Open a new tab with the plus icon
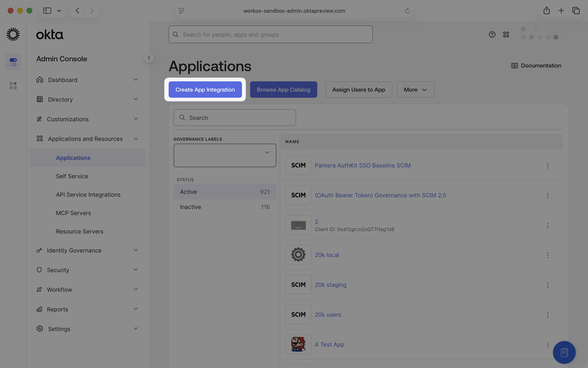 pos(561,10)
